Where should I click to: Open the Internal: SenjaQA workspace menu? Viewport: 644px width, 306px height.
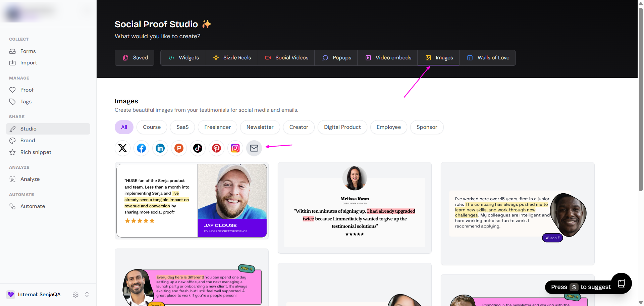click(x=39, y=295)
